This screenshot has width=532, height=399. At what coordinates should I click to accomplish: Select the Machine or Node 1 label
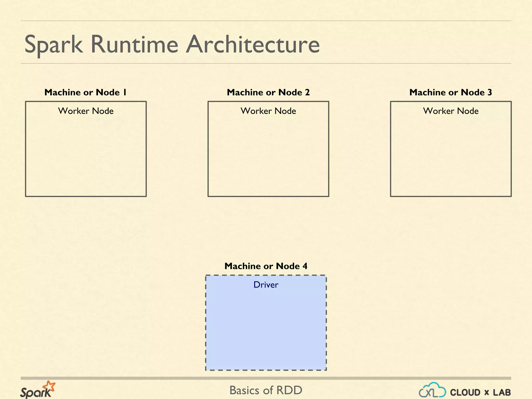point(85,92)
